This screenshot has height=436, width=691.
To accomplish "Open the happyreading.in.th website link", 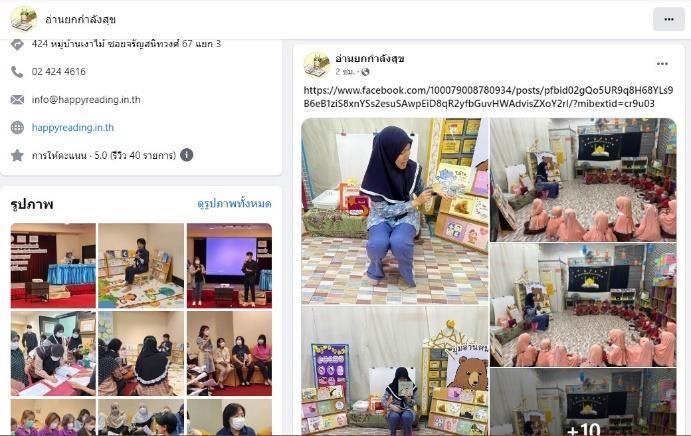I will [73, 127].
